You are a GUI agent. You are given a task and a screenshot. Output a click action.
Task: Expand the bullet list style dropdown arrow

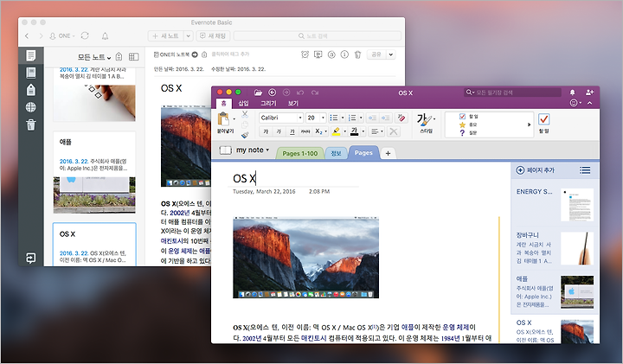(343, 118)
